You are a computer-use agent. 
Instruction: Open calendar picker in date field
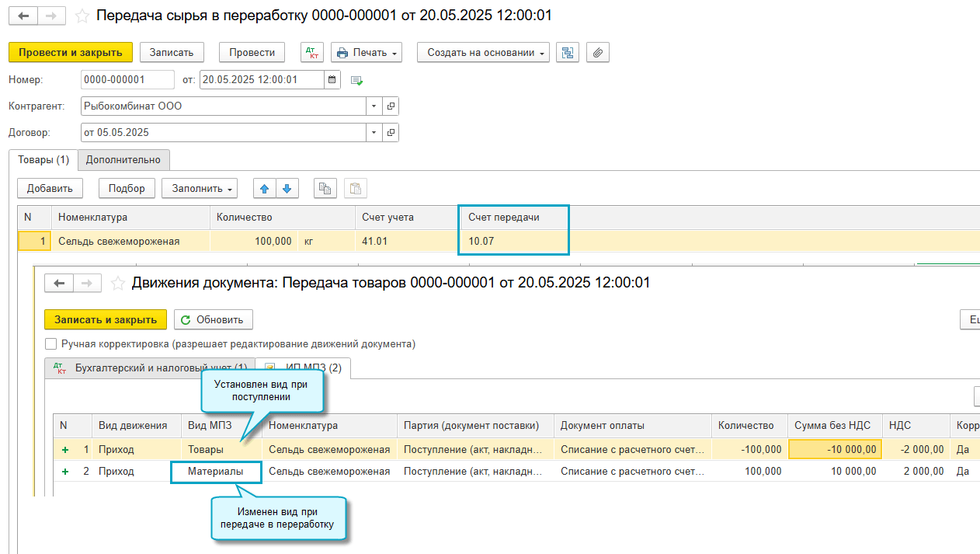[x=332, y=80]
